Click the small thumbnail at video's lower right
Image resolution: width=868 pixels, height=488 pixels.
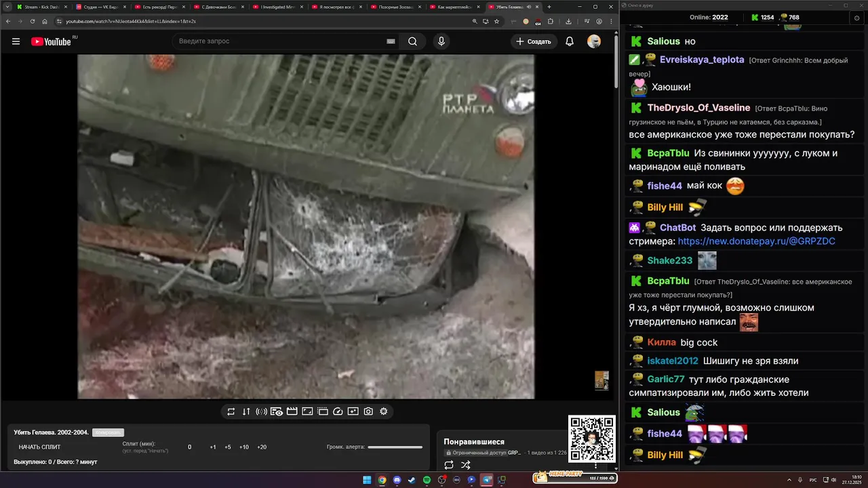pyautogui.click(x=601, y=380)
